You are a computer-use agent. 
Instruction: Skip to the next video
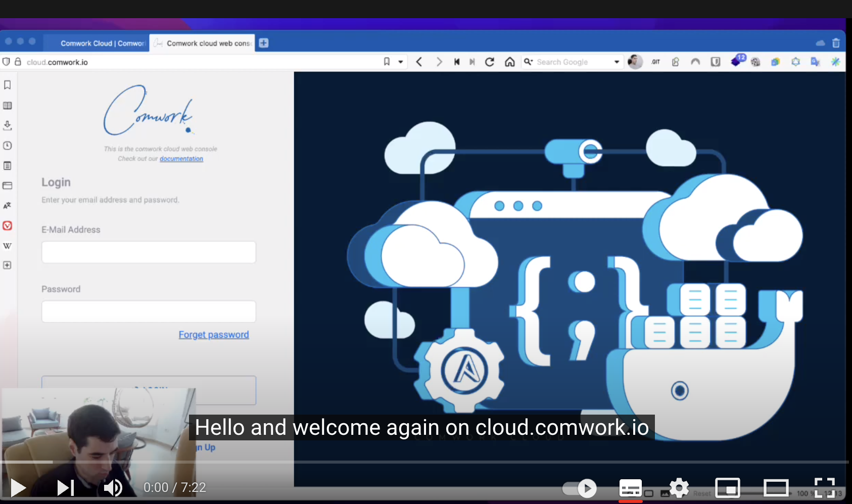pyautogui.click(x=66, y=487)
